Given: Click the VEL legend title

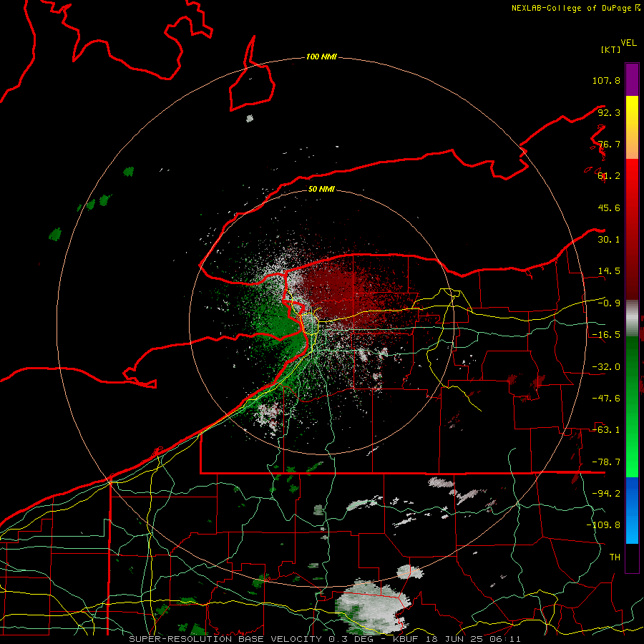Looking at the screenshot, I should pos(628,43).
